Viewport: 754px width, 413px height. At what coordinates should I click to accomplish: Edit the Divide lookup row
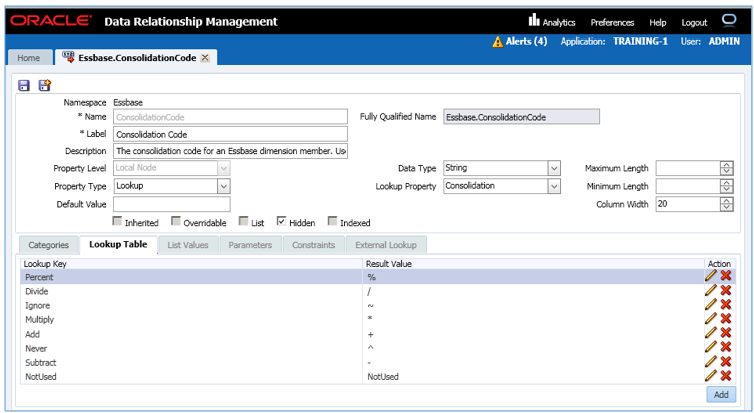coord(711,290)
